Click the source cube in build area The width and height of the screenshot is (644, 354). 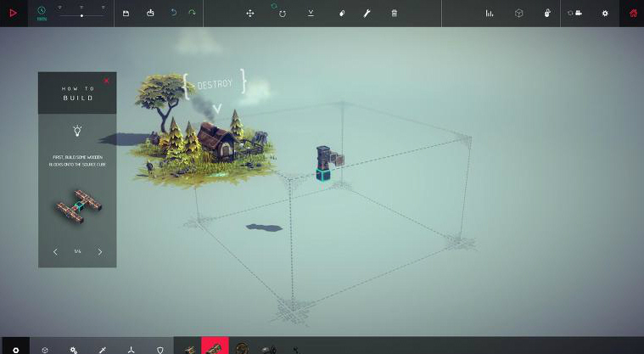tap(323, 174)
